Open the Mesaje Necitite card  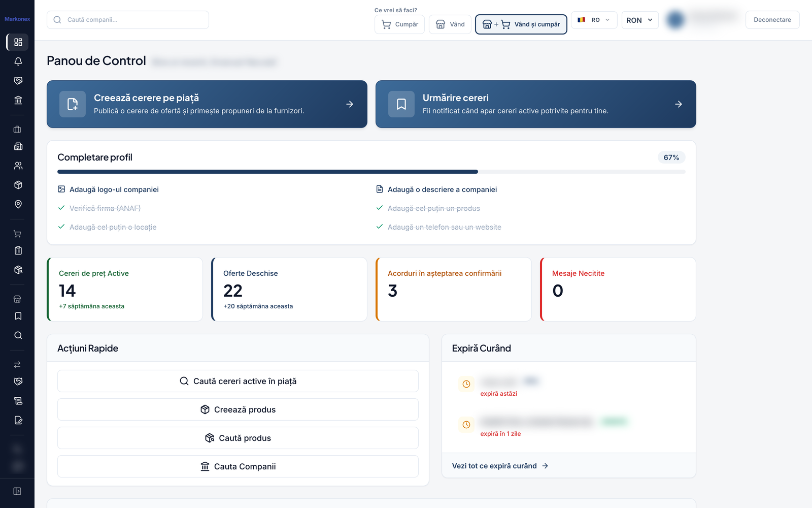click(618, 289)
